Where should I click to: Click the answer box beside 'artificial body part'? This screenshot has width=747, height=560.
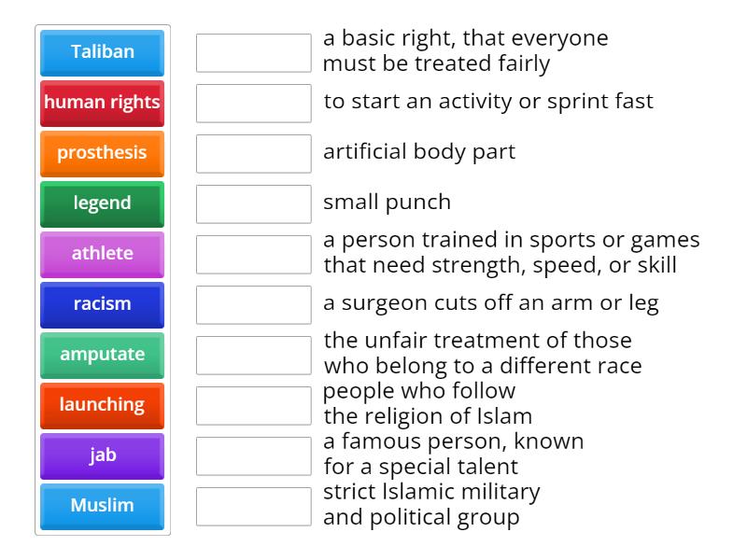coord(253,154)
